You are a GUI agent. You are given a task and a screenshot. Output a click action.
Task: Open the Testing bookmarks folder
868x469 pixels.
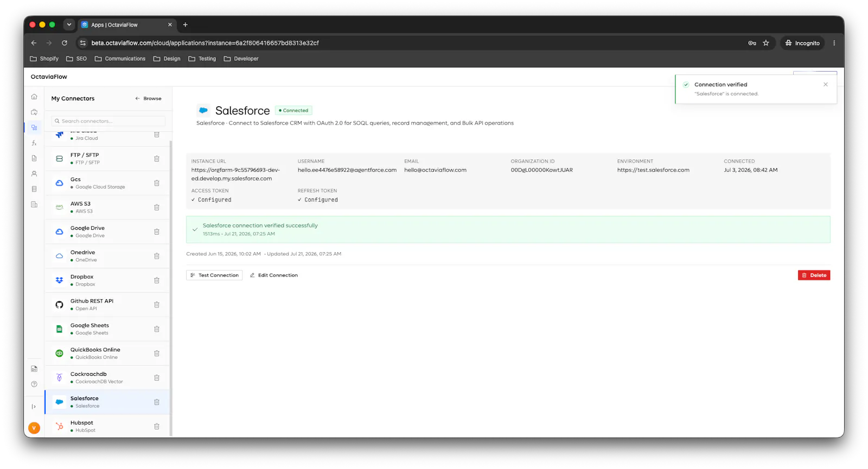coord(202,59)
